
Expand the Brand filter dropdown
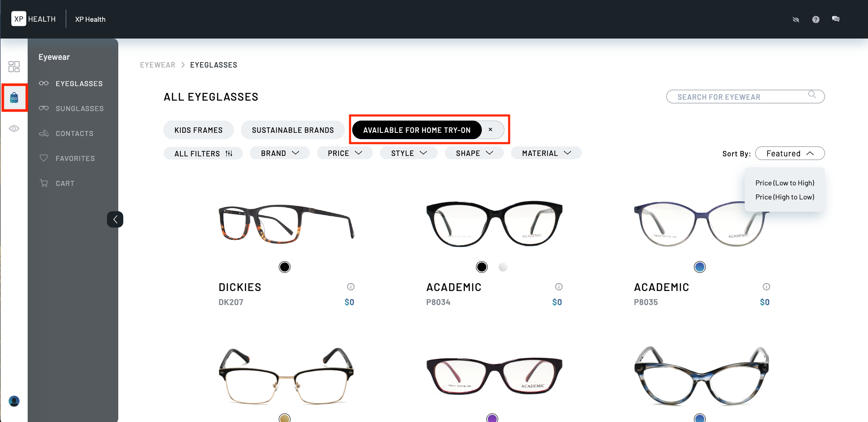[x=280, y=153]
